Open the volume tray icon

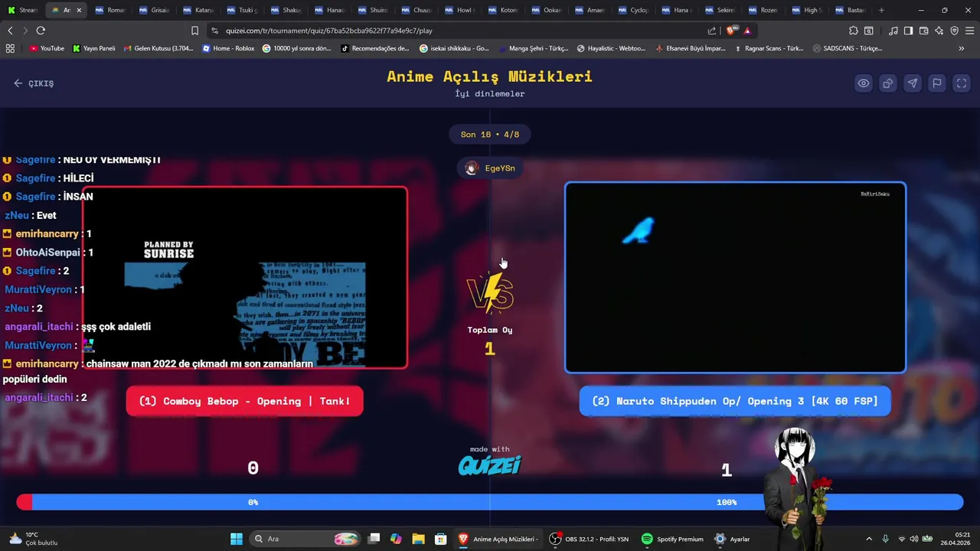[x=913, y=539]
